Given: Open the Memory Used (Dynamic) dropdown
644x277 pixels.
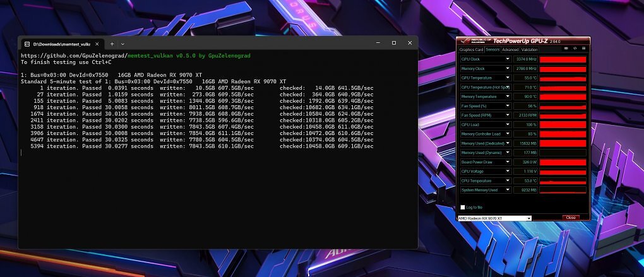Looking at the screenshot, I should point(508,153).
